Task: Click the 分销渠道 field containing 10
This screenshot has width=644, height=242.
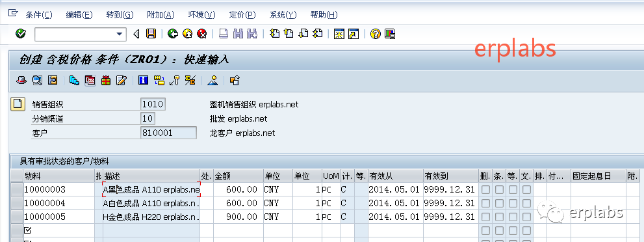Action: [x=148, y=119]
